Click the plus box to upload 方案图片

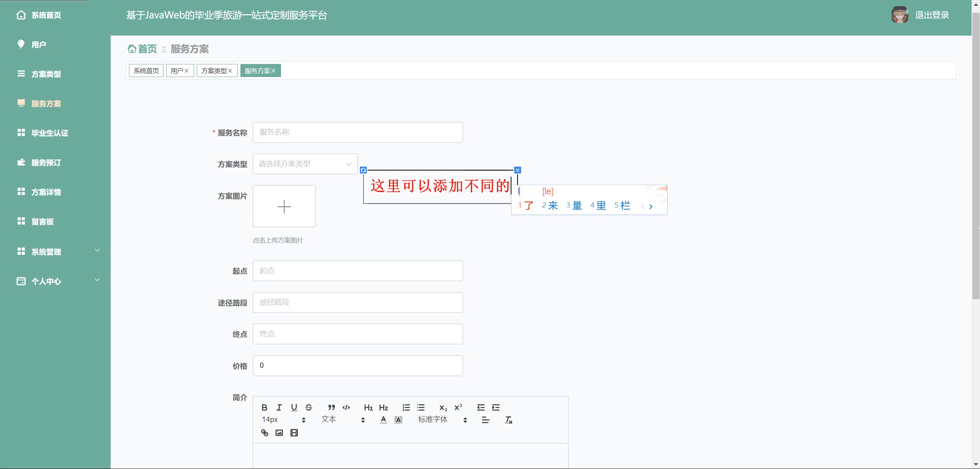coord(284,207)
